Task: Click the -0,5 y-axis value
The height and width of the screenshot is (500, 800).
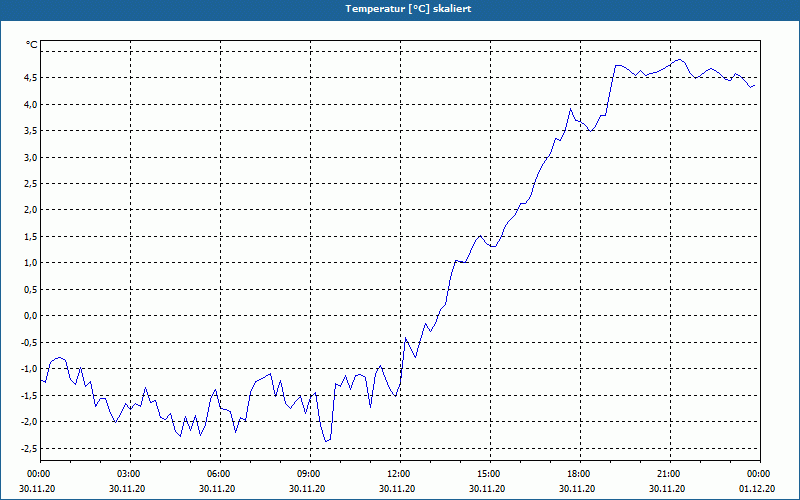Action: (x=28, y=342)
